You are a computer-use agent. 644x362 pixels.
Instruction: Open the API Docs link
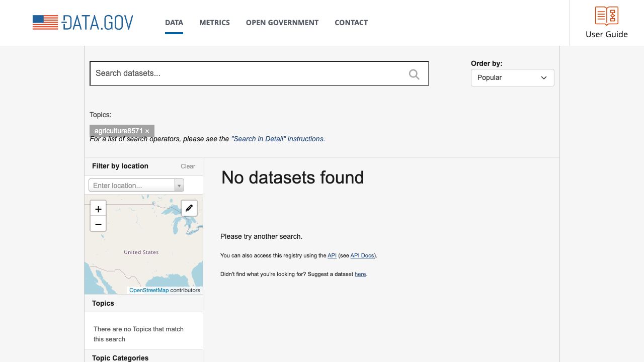tap(362, 255)
